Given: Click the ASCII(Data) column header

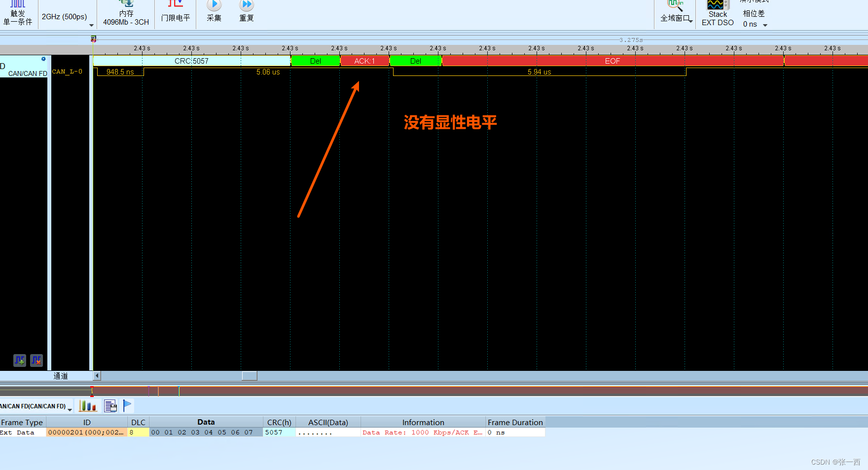Looking at the screenshot, I should pos(328,422).
